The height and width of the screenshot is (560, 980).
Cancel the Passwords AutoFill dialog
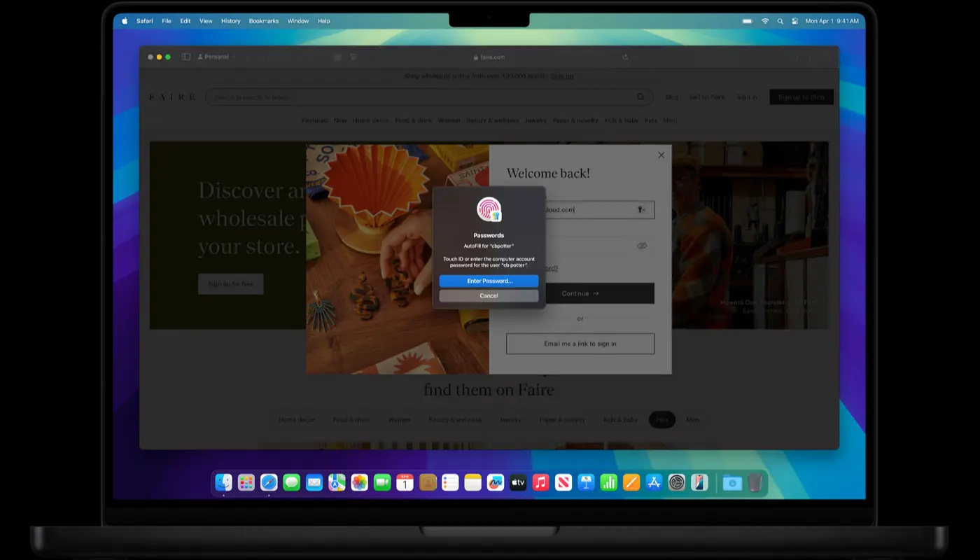pos(489,296)
